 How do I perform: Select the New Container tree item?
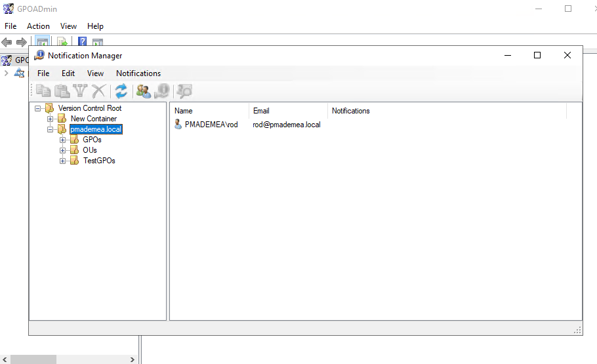pyautogui.click(x=94, y=119)
